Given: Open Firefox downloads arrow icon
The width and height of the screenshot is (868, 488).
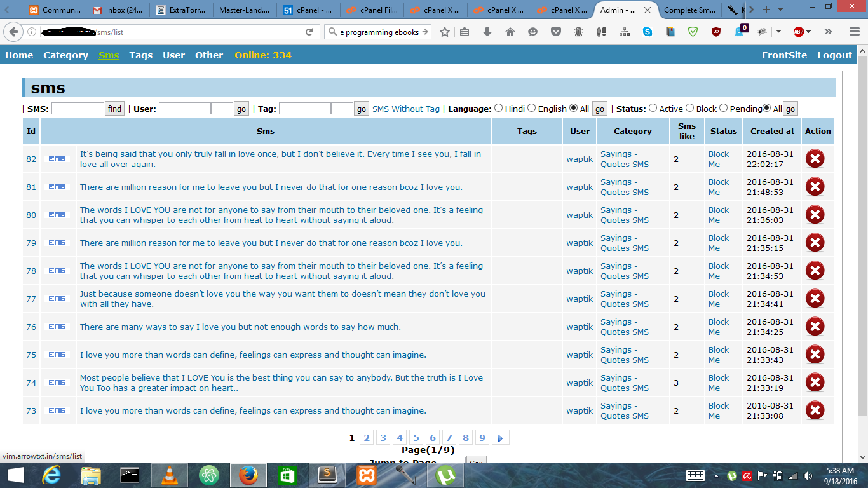Looking at the screenshot, I should coord(487,32).
